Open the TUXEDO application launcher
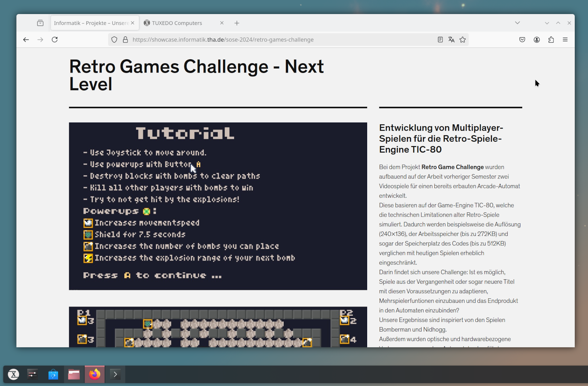 tap(14, 374)
